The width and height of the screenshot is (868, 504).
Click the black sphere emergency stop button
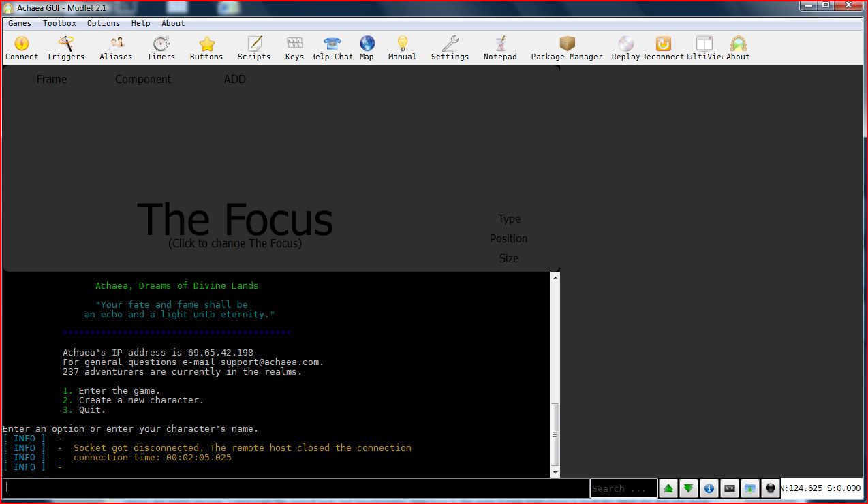click(x=770, y=488)
